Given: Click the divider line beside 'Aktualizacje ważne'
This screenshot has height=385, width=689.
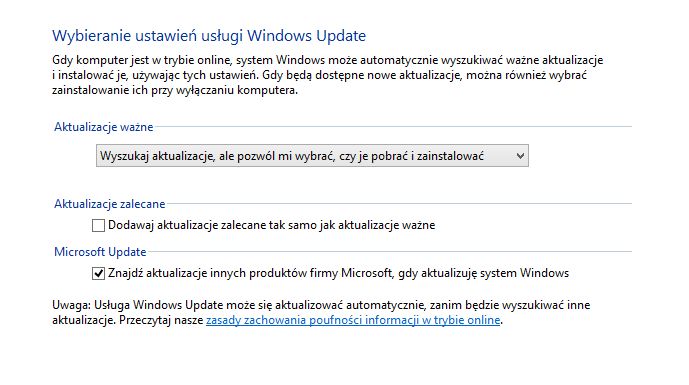Looking at the screenshot, I should pos(393,127).
